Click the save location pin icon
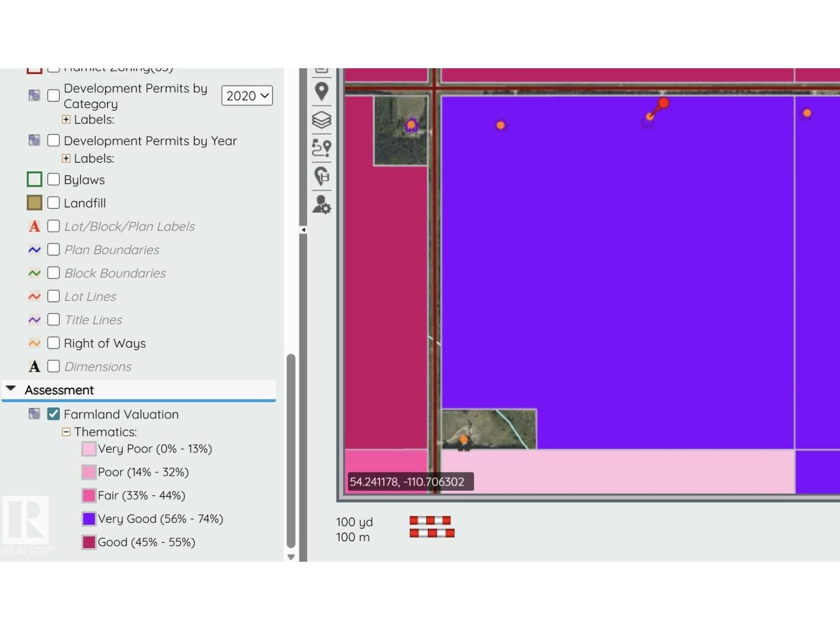The width and height of the screenshot is (840, 630). [321, 176]
